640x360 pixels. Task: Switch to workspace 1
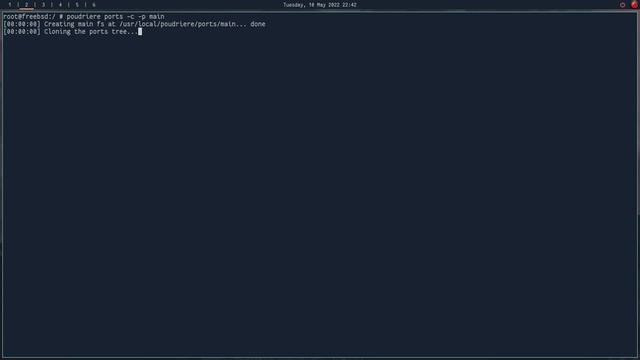pyautogui.click(x=10, y=5)
